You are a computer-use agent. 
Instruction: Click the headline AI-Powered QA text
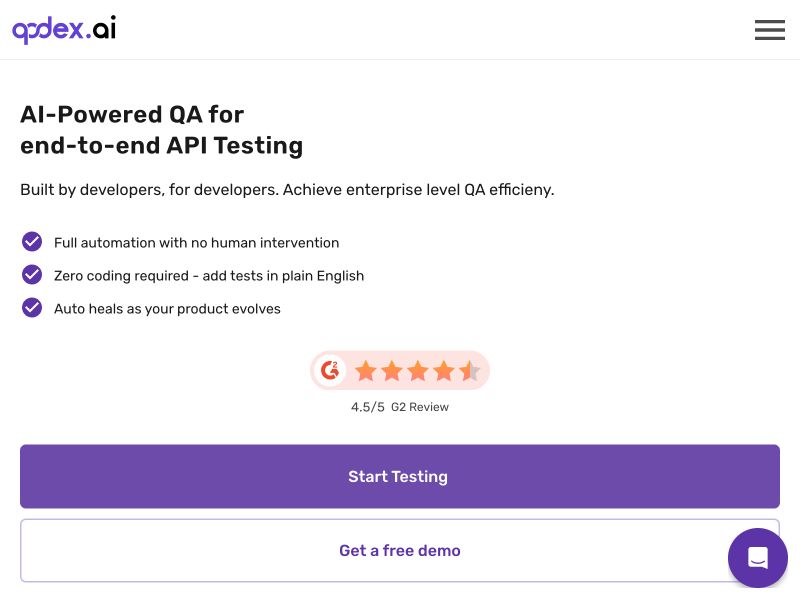click(x=132, y=114)
